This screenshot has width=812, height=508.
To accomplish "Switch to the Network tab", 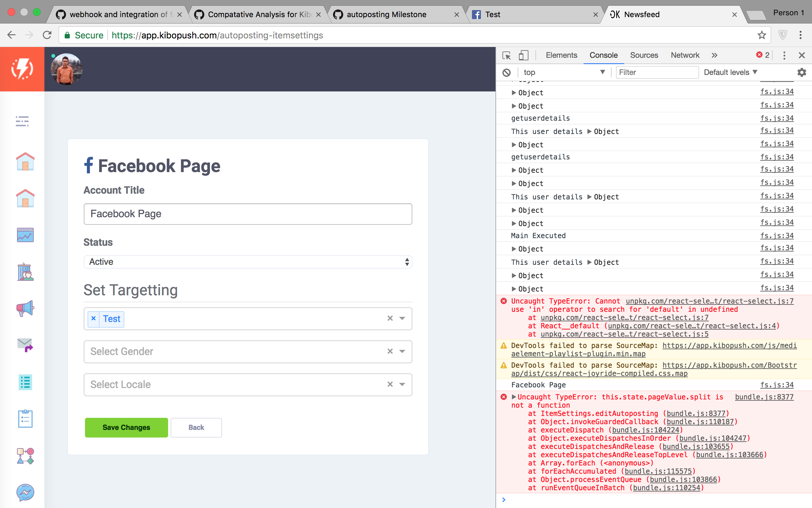I will 685,55.
